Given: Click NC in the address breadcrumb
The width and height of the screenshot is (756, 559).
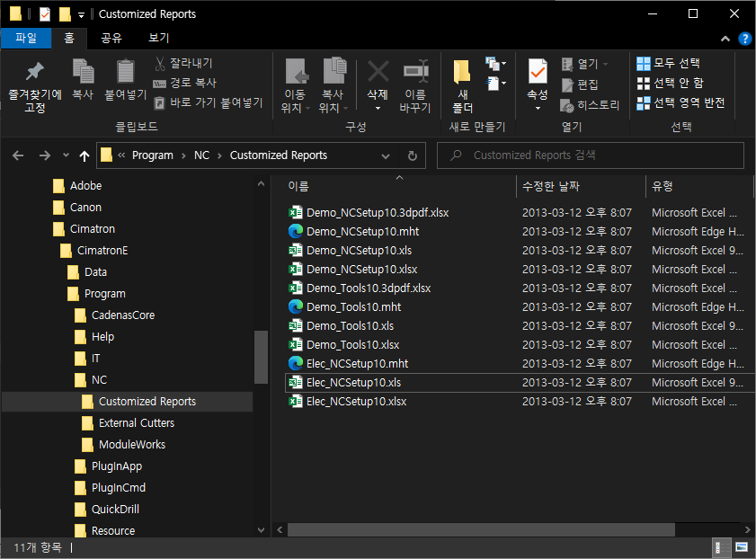Looking at the screenshot, I should coord(201,155).
